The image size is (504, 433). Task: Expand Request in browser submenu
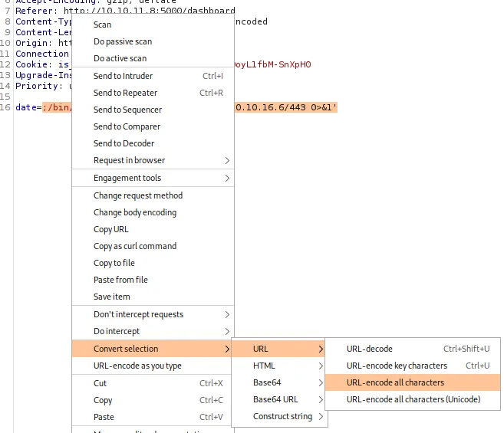pos(153,160)
